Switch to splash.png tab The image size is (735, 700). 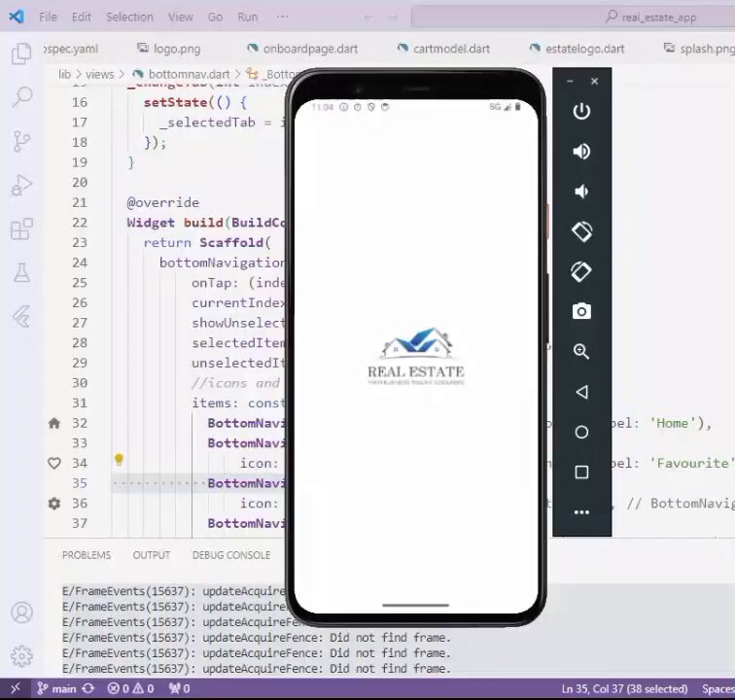pos(699,49)
